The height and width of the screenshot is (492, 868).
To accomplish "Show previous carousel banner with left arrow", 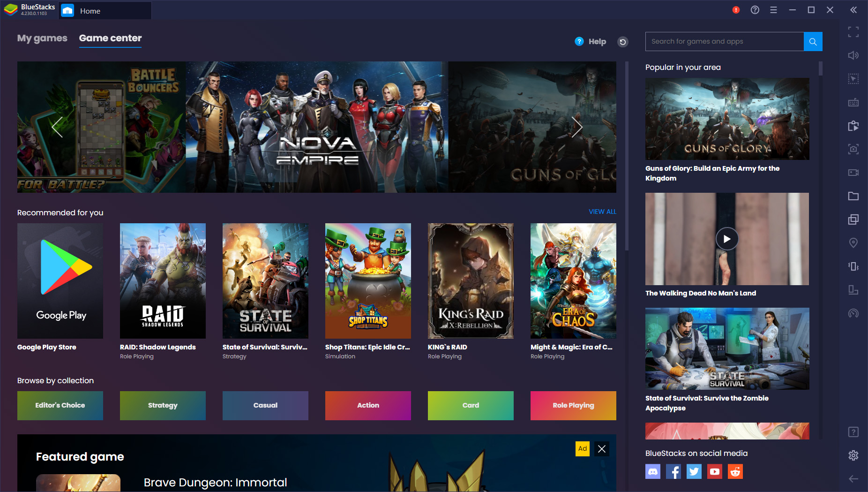I will pyautogui.click(x=57, y=127).
